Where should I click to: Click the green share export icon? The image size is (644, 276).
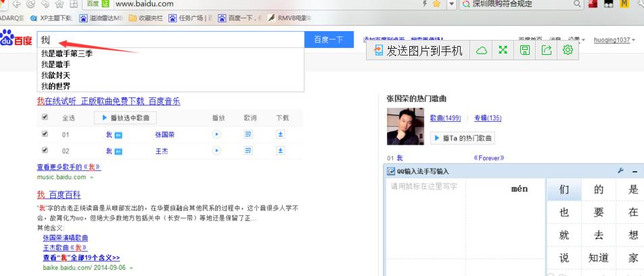tap(547, 50)
